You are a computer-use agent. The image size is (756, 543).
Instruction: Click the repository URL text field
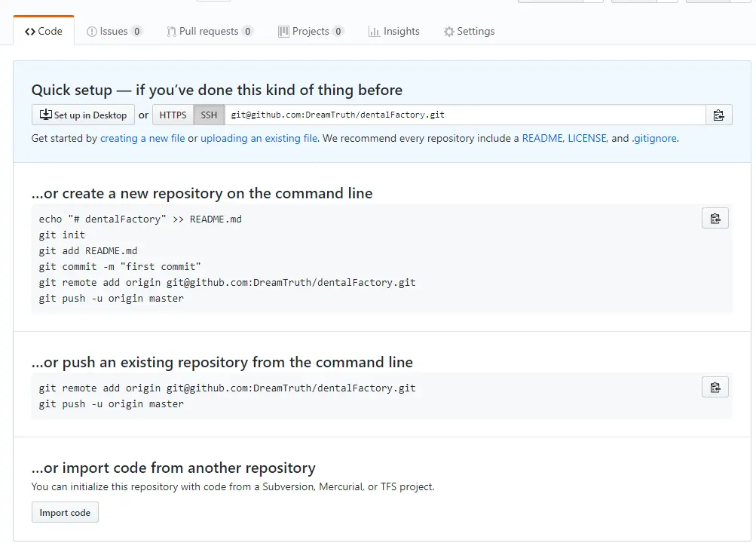click(465, 115)
